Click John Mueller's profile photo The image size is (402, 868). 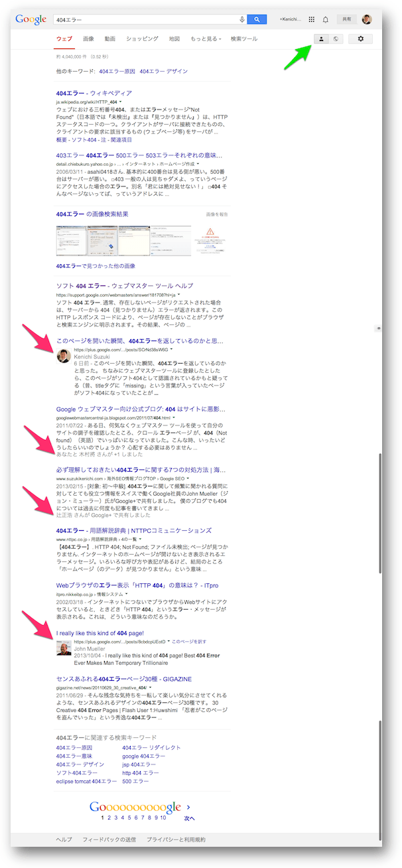click(64, 648)
